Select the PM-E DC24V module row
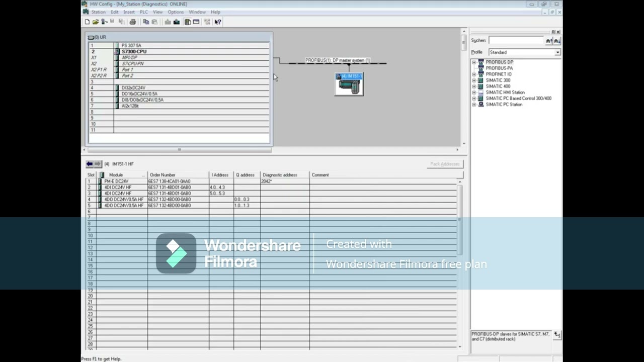 272,182
